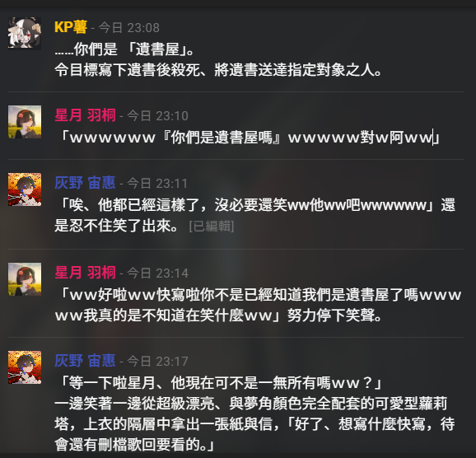Click message ending 努力停下笑聲
This screenshot has height=458, width=476.
(x=258, y=306)
